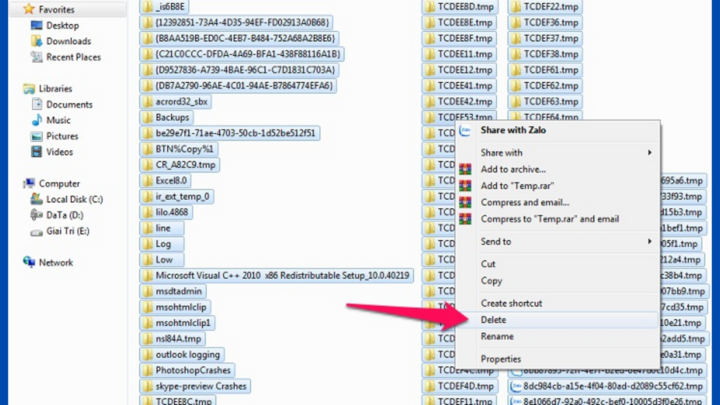
Task: Select the TCDEE41.tmp folder
Action: [x=460, y=86]
